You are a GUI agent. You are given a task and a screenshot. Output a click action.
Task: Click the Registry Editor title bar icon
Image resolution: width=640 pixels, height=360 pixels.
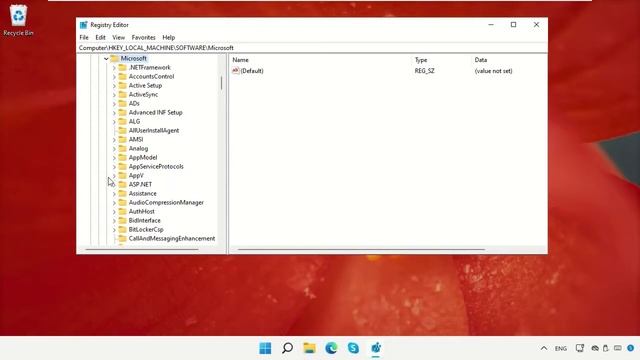pos(84,25)
